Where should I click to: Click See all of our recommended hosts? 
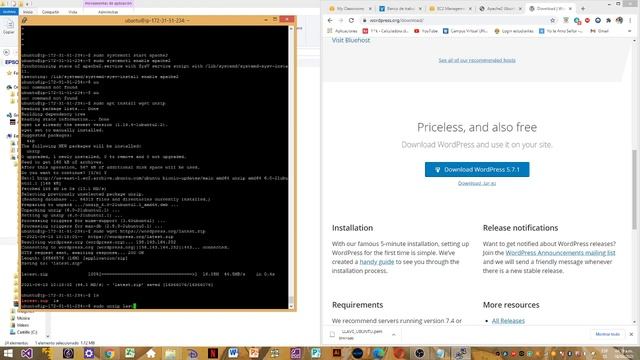pyautogui.click(x=477, y=60)
